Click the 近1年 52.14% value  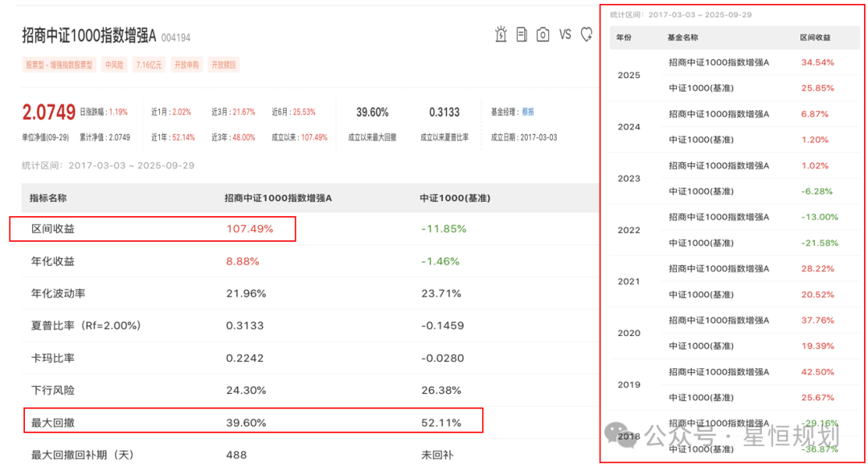[x=184, y=137]
